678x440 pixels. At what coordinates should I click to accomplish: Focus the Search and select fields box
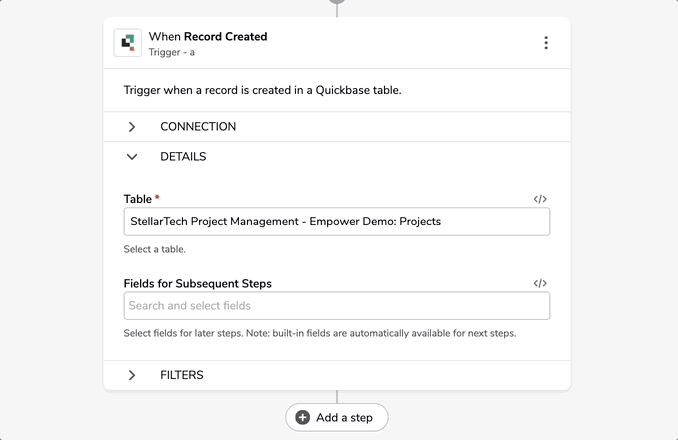pos(337,306)
